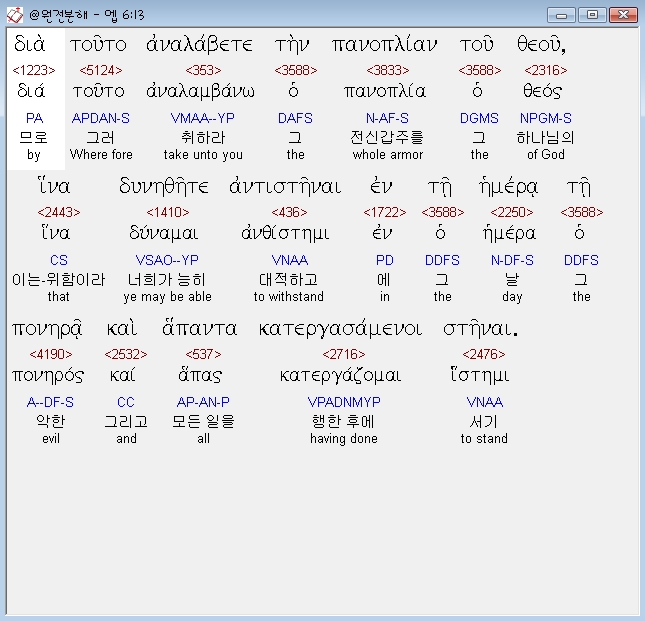The height and width of the screenshot is (621, 645).
Task: Click the Korean gloss 전신갑주를
Action: pos(387,137)
